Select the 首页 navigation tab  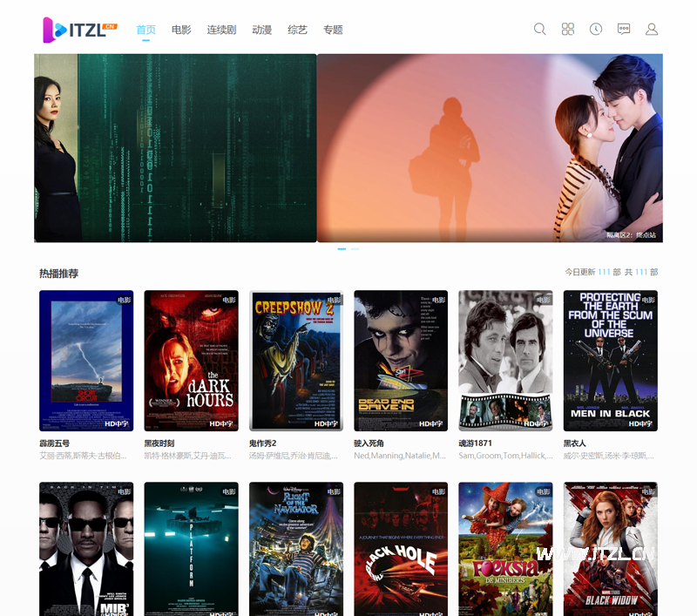(146, 30)
